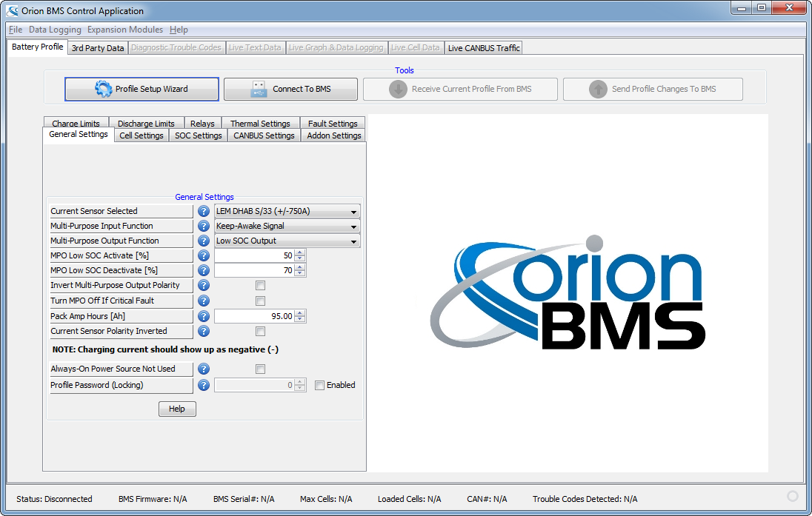Click the Status: Disconnected status text
The image size is (812, 516).
(x=54, y=499)
